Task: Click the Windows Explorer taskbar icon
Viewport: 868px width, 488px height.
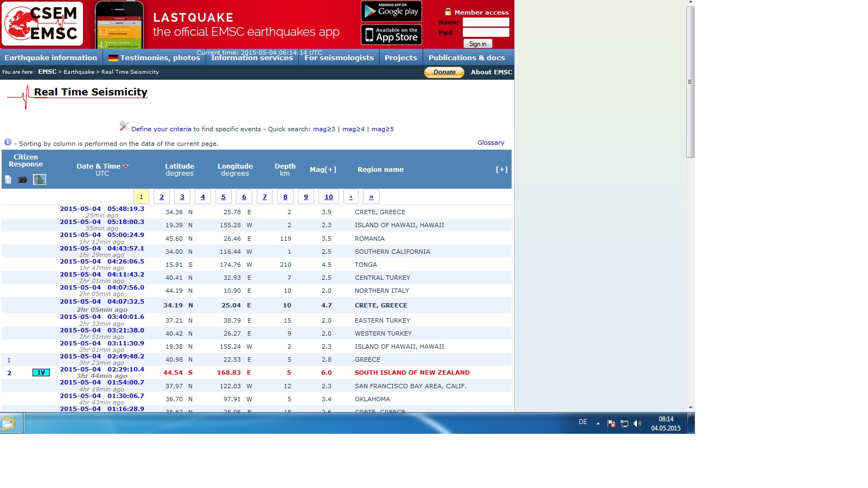Action: [10, 423]
